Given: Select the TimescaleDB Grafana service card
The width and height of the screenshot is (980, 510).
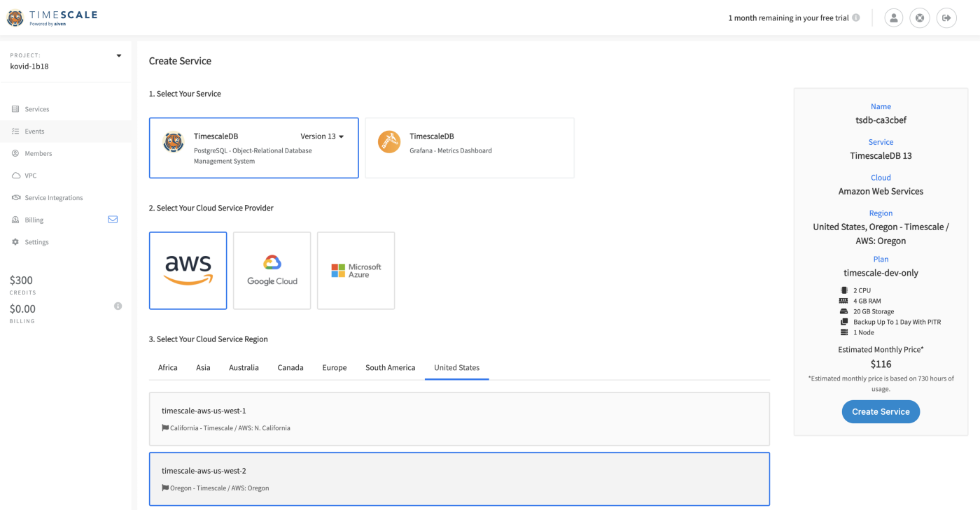Looking at the screenshot, I should 470,148.
